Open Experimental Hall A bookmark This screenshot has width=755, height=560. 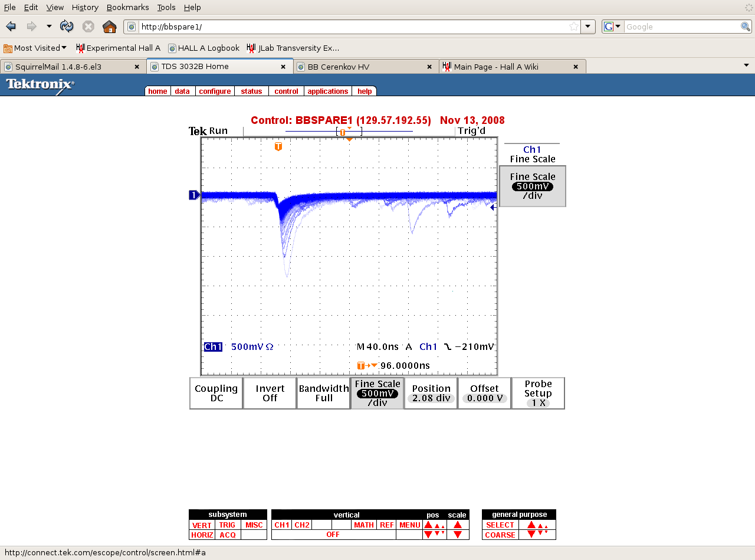[118, 48]
